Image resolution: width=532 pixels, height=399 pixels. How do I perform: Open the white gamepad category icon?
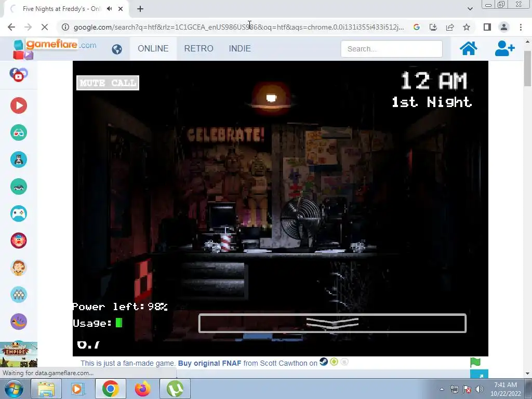(19, 214)
